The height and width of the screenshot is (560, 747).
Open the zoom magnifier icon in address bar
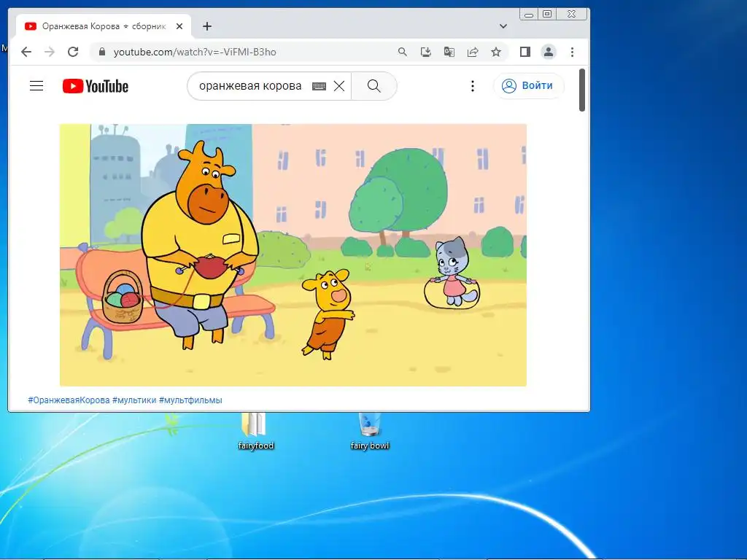403,52
